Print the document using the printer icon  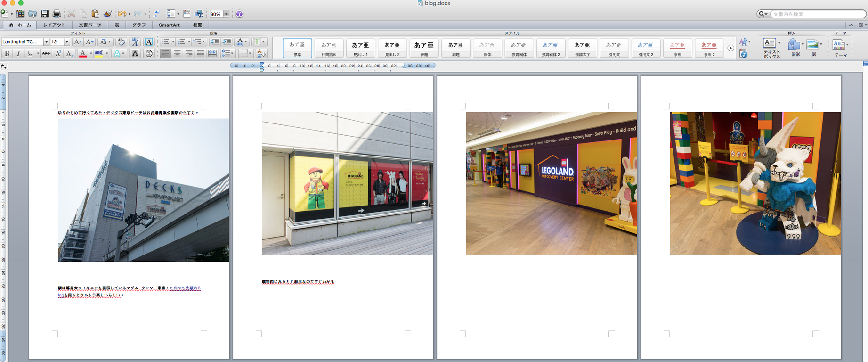point(57,14)
